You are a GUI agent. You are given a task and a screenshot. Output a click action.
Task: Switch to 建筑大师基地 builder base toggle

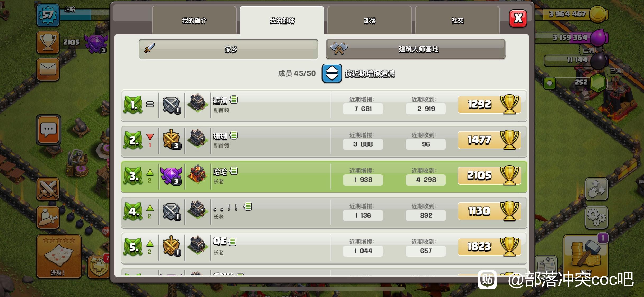point(416,49)
